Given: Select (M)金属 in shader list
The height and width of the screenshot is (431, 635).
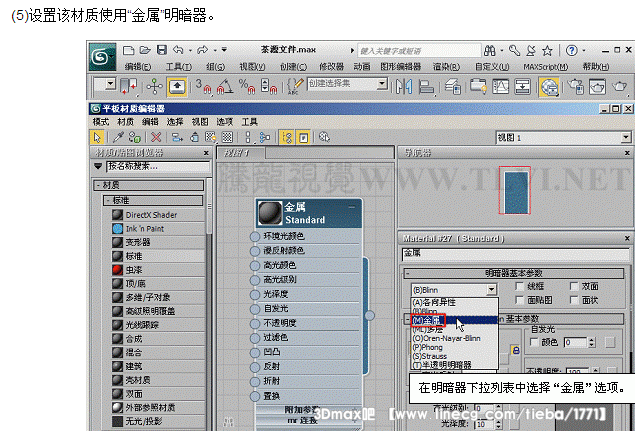Looking at the screenshot, I should point(454,320).
